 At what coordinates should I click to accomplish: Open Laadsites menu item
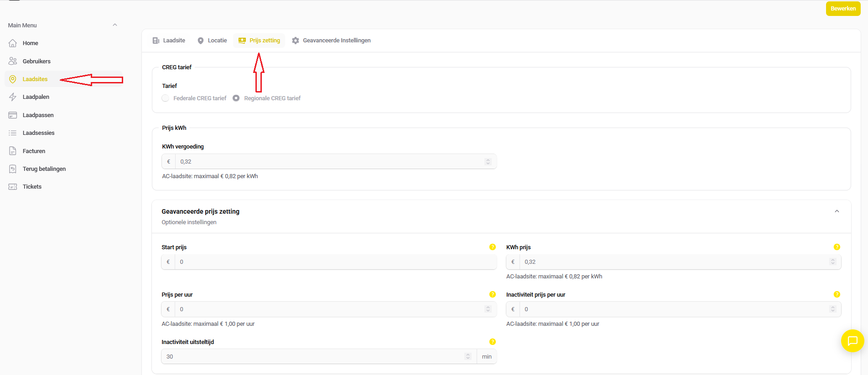click(64, 79)
